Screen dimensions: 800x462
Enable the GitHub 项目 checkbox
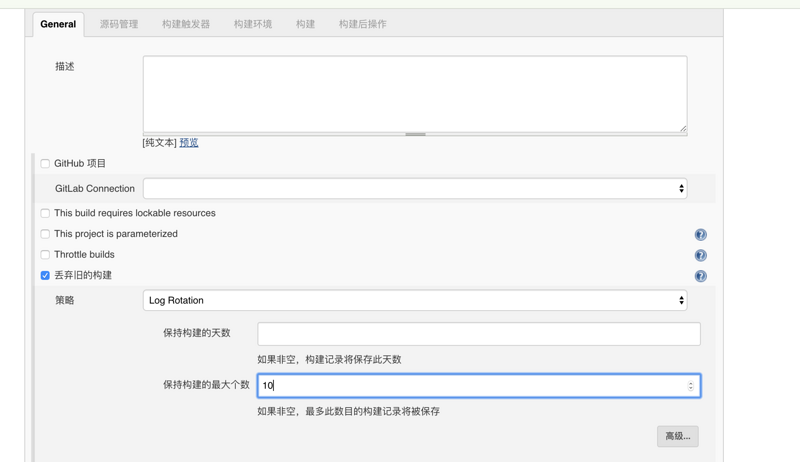coord(45,164)
